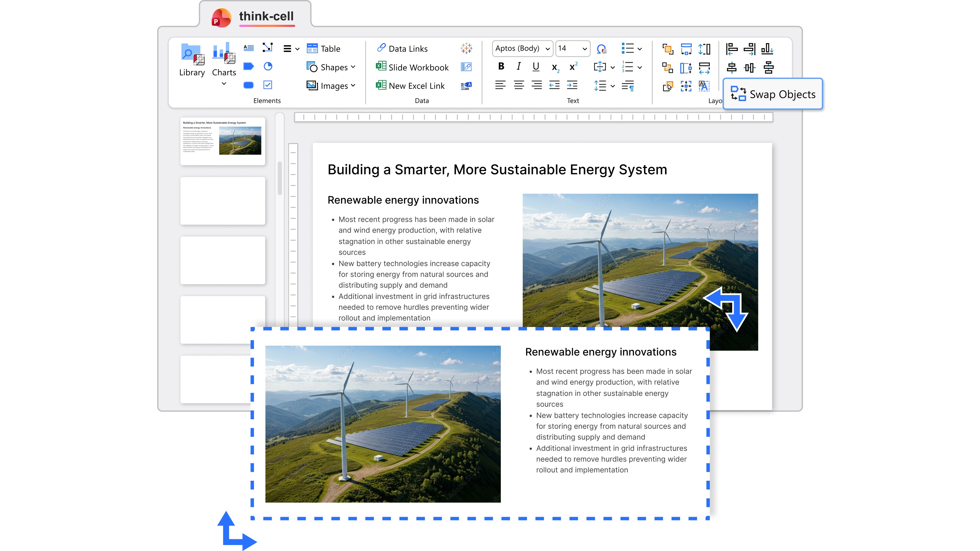Insert a pentagon shape element

click(x=248, y=67)
